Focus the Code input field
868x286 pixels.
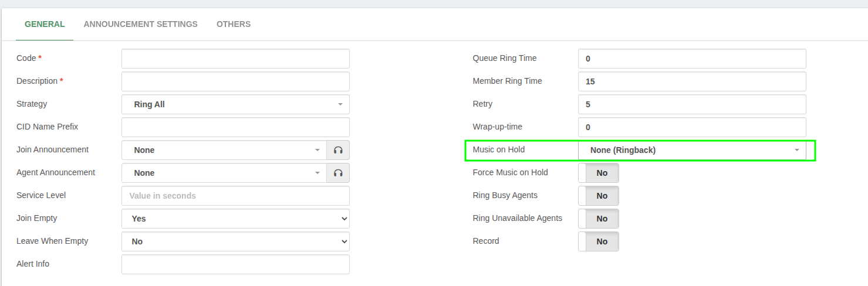tap(235, 59)
